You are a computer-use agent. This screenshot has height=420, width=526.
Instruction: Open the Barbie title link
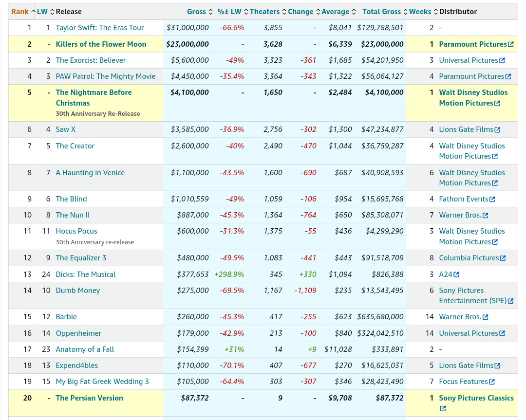66,317
